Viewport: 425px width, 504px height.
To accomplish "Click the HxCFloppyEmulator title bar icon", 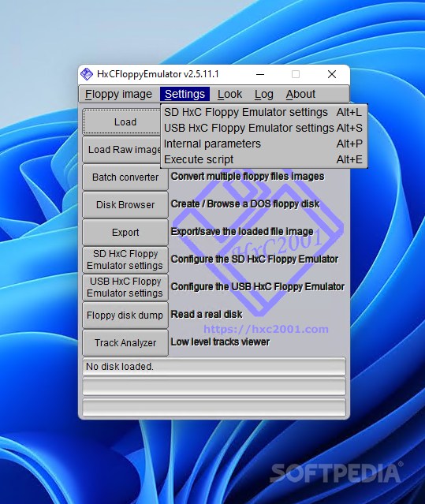I will tap(87, 74).
